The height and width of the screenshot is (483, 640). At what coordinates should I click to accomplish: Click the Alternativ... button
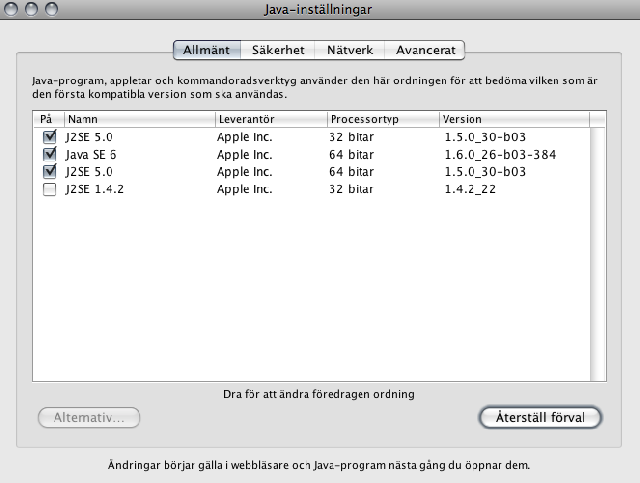[89, 417]
